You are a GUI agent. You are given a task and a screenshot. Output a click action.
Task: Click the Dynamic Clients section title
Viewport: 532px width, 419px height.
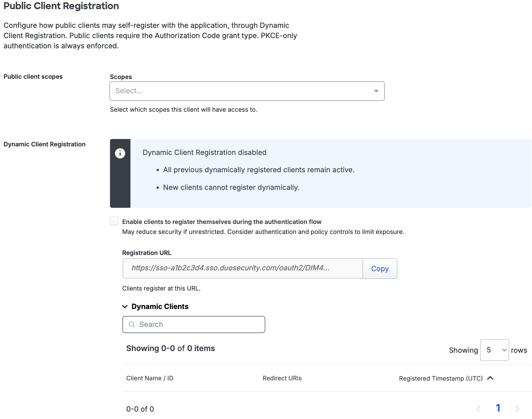click(x=160, y=306)
